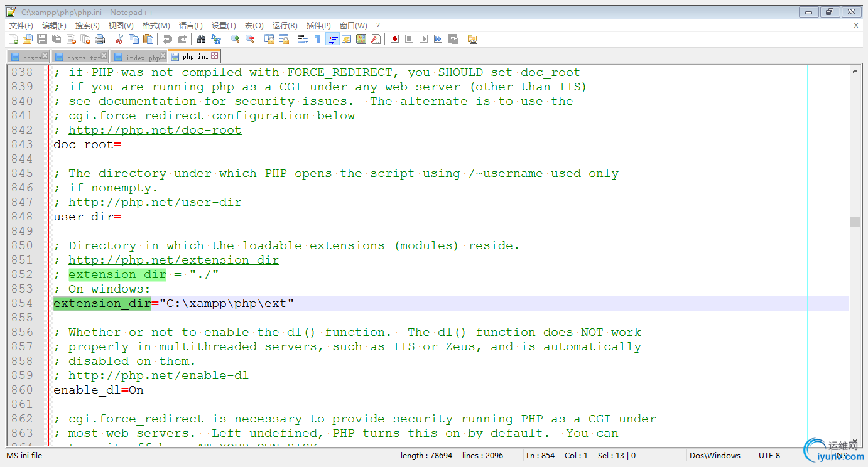
Task: Close the index.php tab with its X
Action: coord(164,56)
